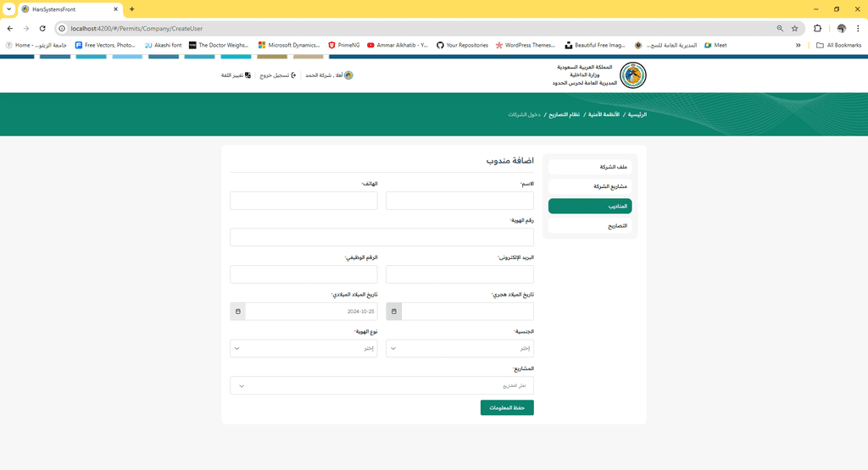Open The Doctor Weighs bookmark
This screenshot has height=470, width=868.
point(219,46)
